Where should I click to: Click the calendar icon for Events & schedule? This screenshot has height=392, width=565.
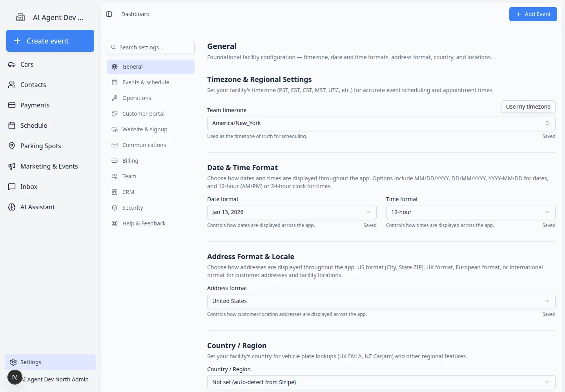[115, 82]
